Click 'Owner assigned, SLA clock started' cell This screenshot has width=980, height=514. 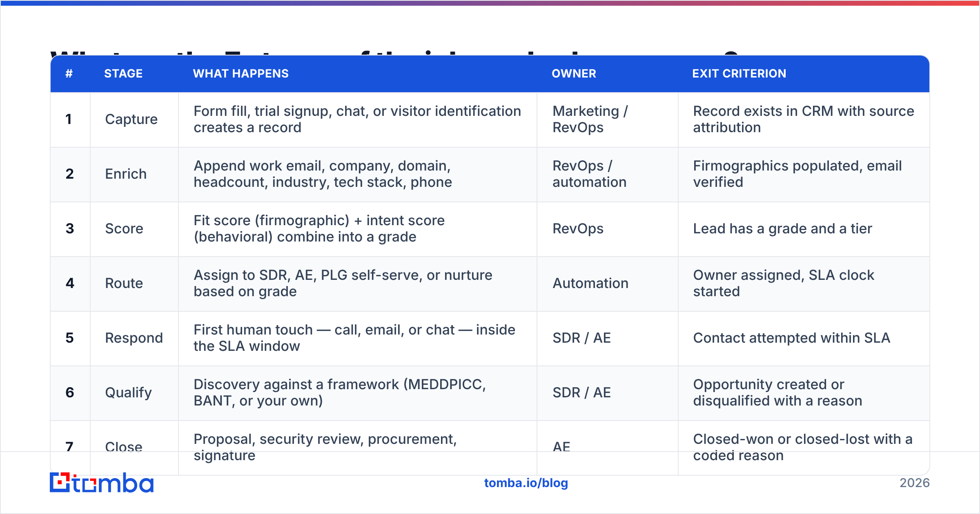(x=804, y=284)
